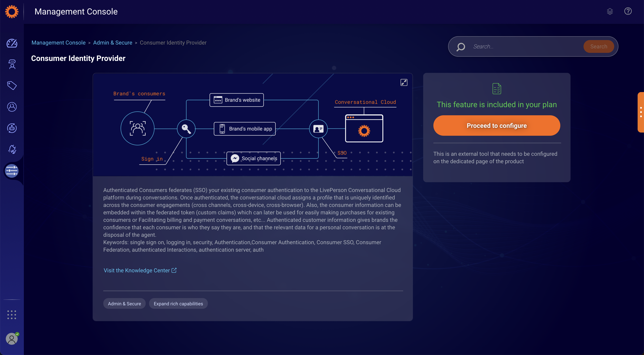Click the Analytics icon in sidebar
Viewport: 644px width, 355px height.
(12, 43)
